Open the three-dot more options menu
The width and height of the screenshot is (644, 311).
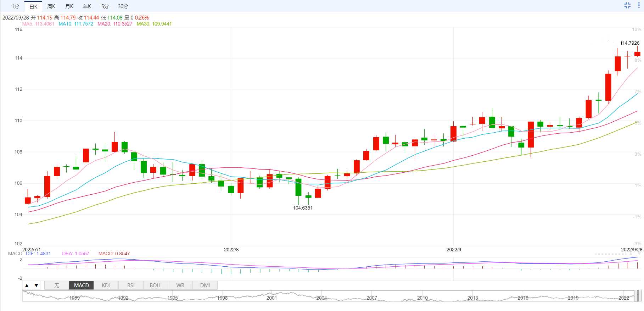point(639,5)
